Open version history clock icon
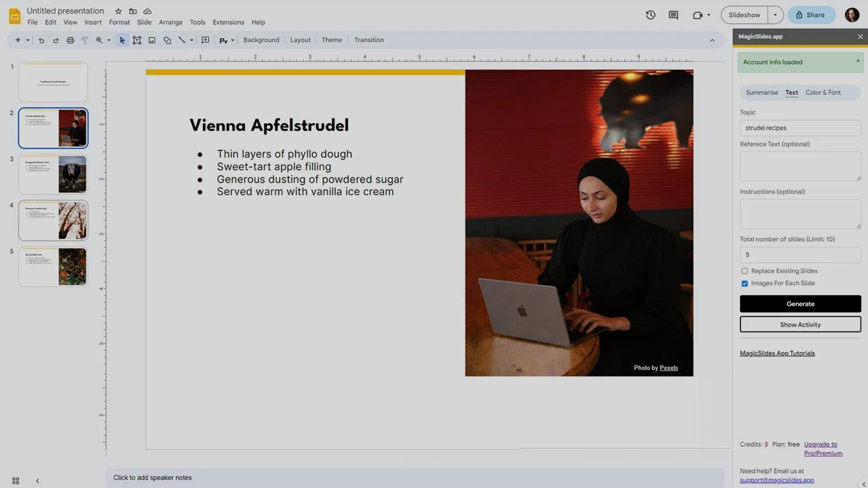Screen dimensions: 868x488 (650, 15)
